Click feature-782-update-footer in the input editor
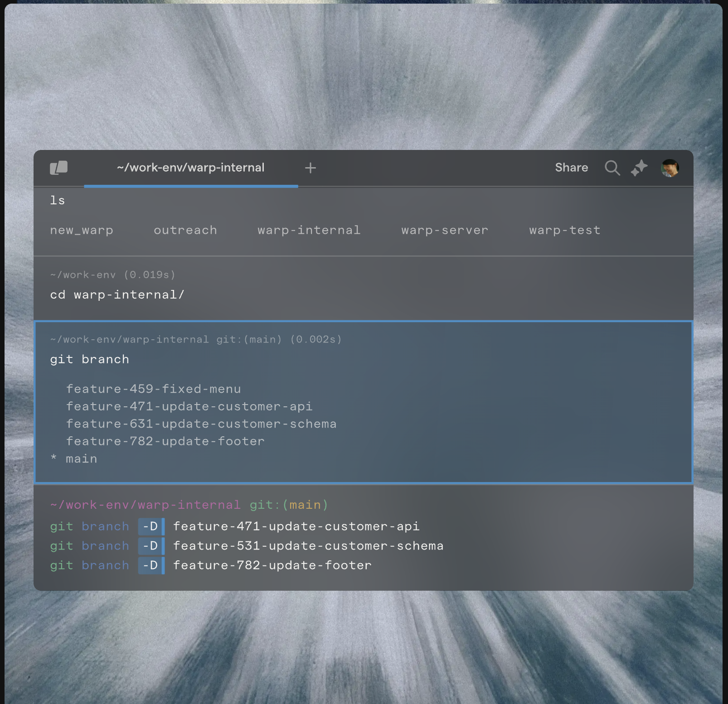 [x=272, y=565]
